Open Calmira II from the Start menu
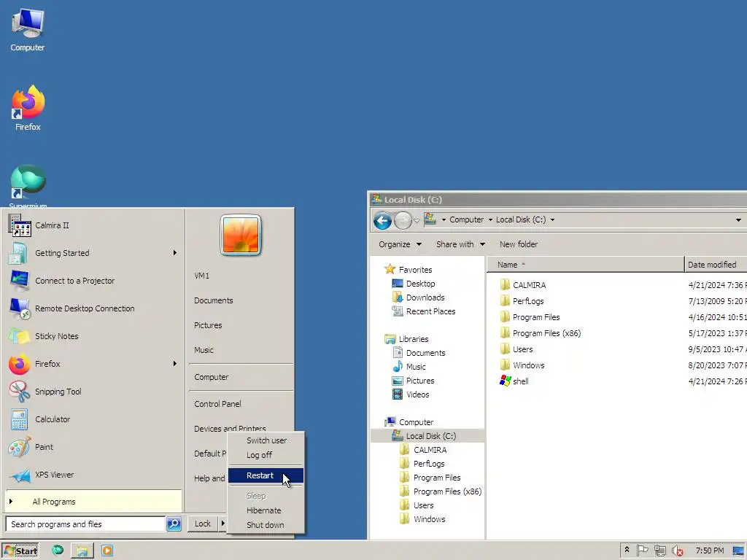747x560 pixels. click(x=93, y=226)
